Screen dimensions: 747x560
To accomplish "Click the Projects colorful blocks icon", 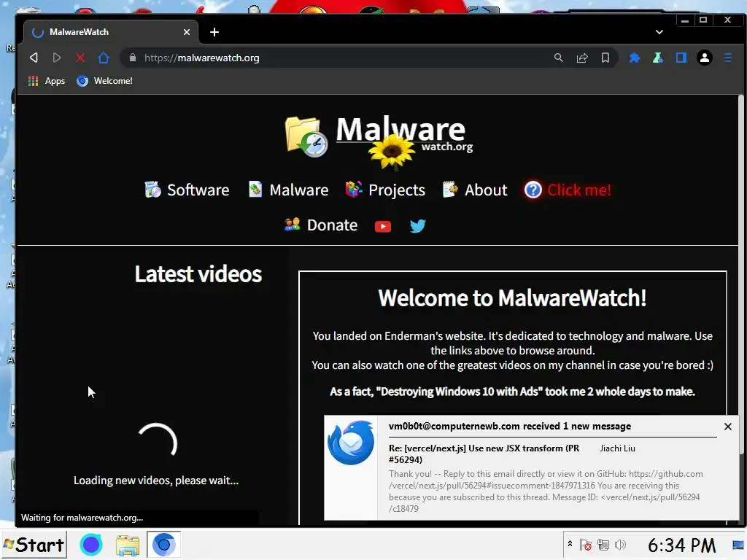I will [354, 189].
